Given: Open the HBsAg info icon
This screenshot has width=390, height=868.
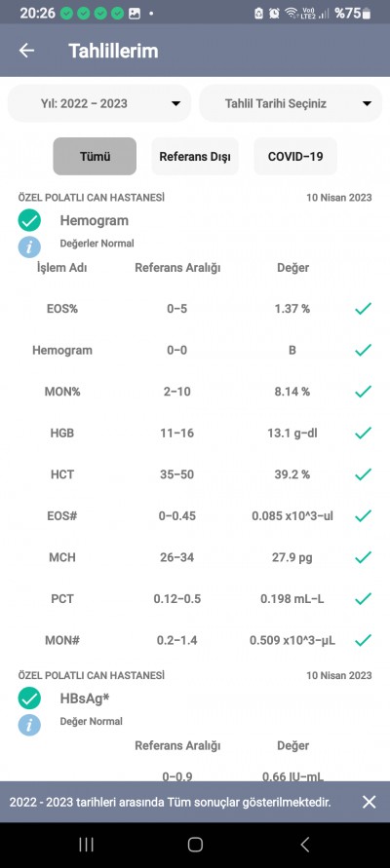Looking at the screenshot, I should point(29,724).
